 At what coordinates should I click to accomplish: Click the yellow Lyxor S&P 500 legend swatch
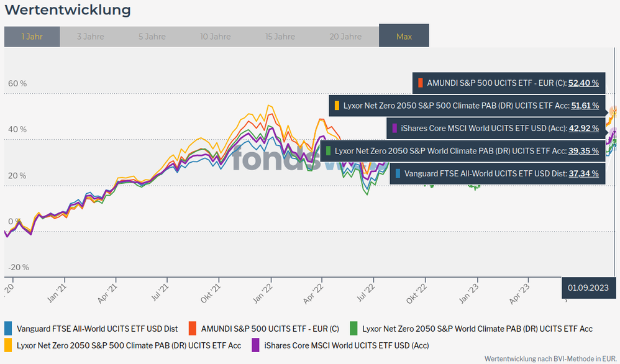point(8,345)
